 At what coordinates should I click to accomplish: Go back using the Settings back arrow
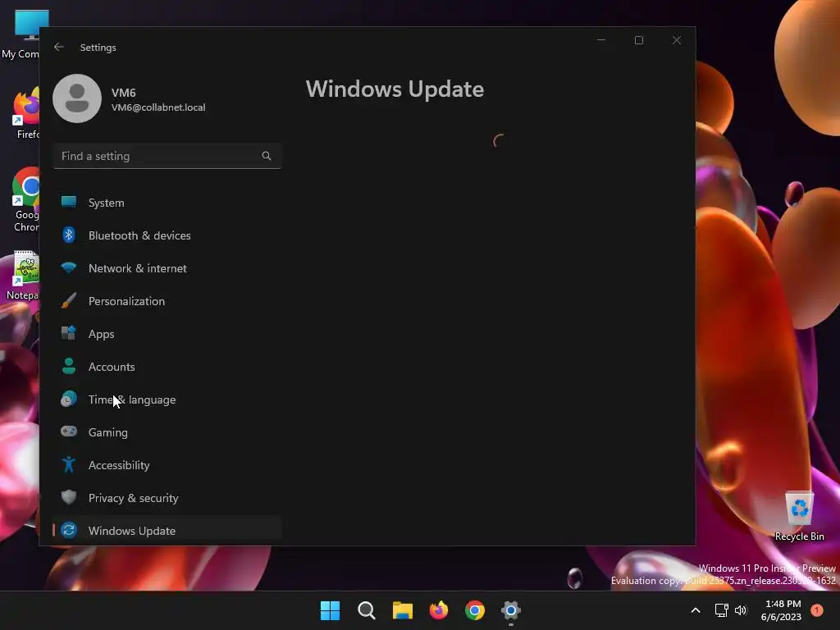(x=59, y=47)
